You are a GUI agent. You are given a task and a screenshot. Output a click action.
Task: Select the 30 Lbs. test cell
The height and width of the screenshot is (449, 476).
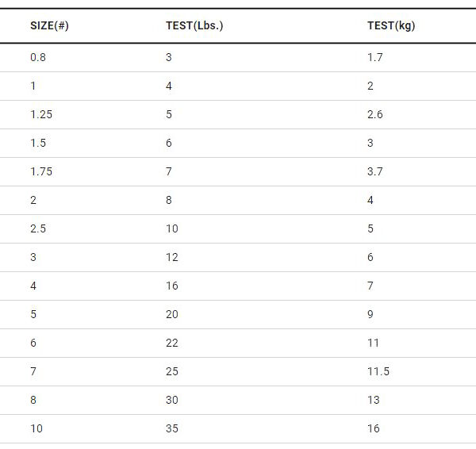pos(172,400)
